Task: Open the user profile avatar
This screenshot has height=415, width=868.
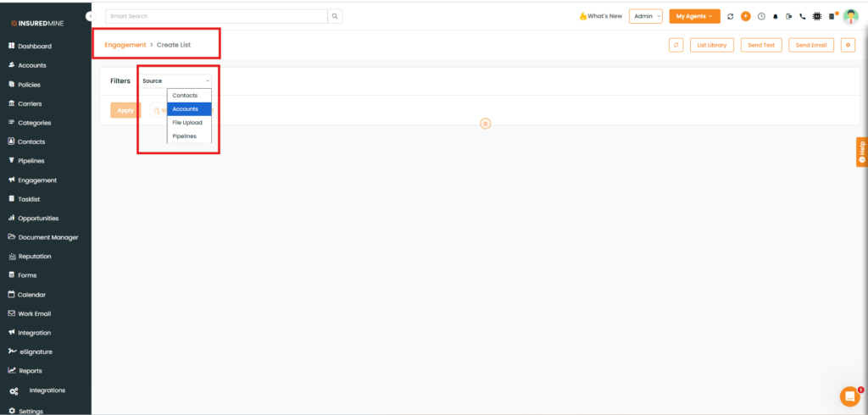Action: tap(850, 16)
